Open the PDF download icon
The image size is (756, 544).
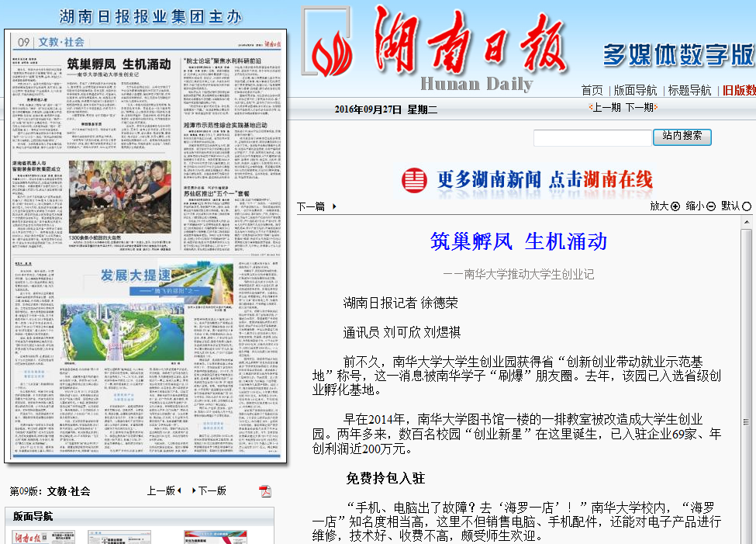tap(265, 490)
